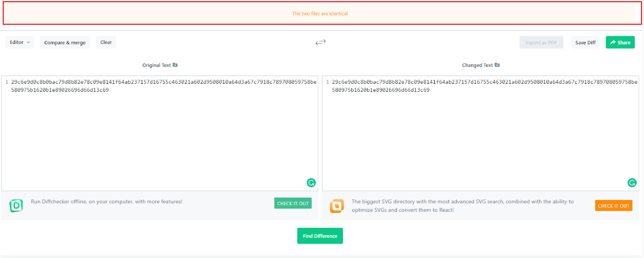
Task: Click the greyed-out Export as PDF button
Action: pyautogui.click(x=541, y=42)
